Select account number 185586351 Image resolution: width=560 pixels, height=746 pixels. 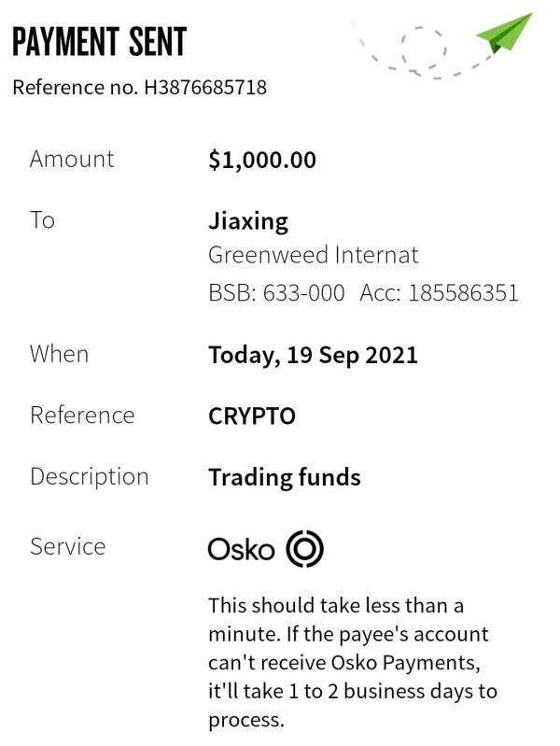pyautogui.click(x=464, y=292)
